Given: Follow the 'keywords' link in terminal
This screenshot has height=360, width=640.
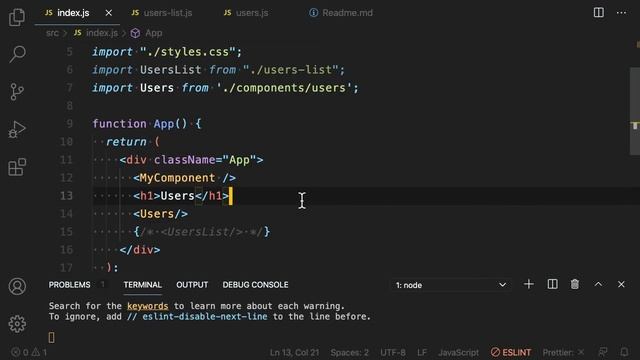Looking at the screenshot, I should pos(147,306).
